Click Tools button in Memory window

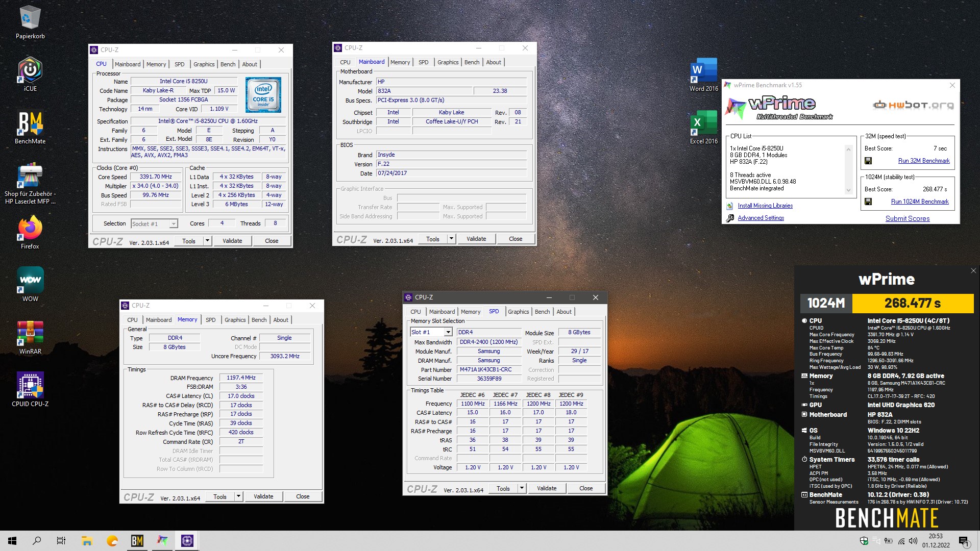pyautogui.click(x=220, y=496)
